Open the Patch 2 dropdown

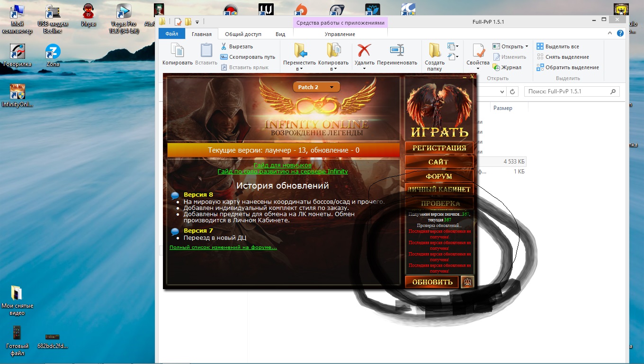(x=316, y=87)
